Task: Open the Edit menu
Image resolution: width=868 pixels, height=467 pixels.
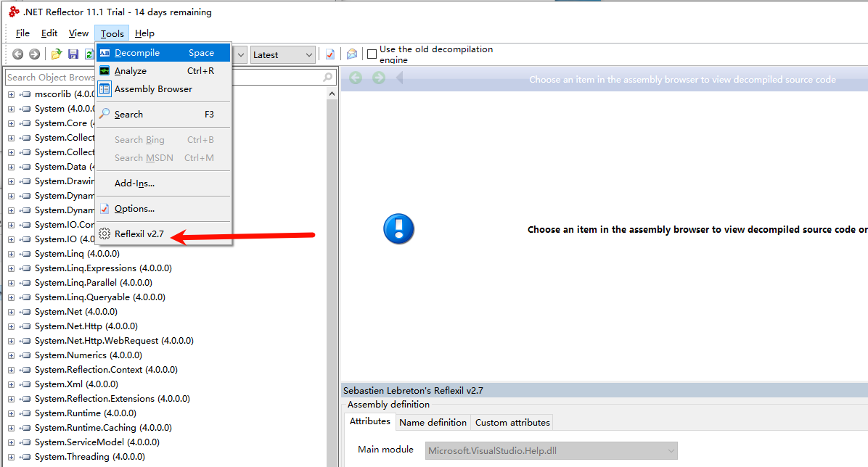Action: coord(49,33)
